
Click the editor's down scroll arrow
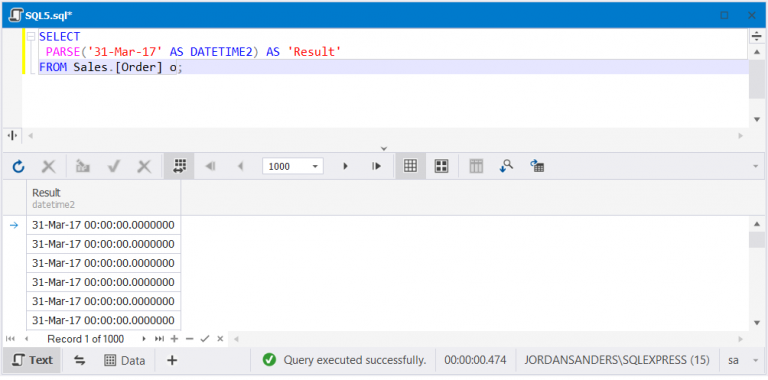[757, 119]
